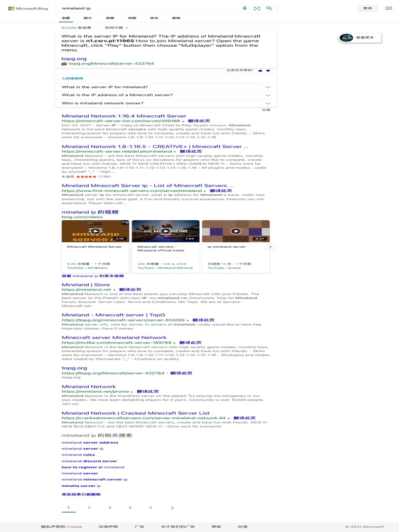Click the magnifier search icon
The image size is (399, 532).
pyautogui.click(x=269, y=8)
